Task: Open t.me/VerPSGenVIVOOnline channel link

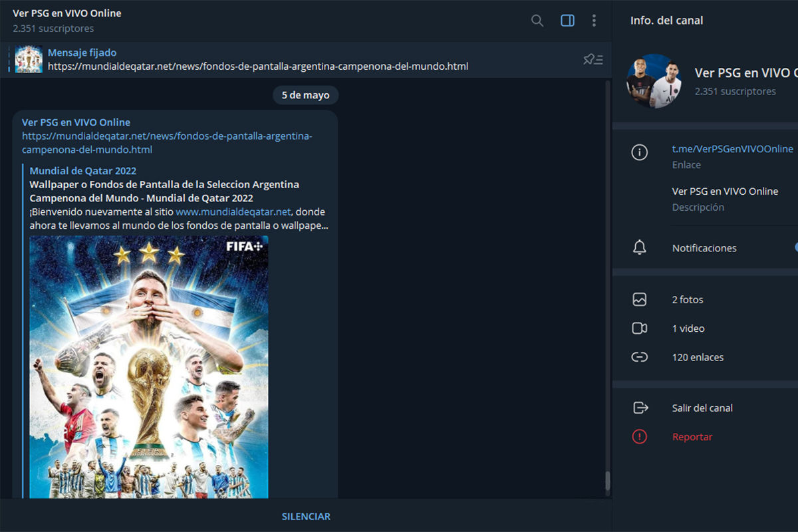Action: click(x=731, y=148)
